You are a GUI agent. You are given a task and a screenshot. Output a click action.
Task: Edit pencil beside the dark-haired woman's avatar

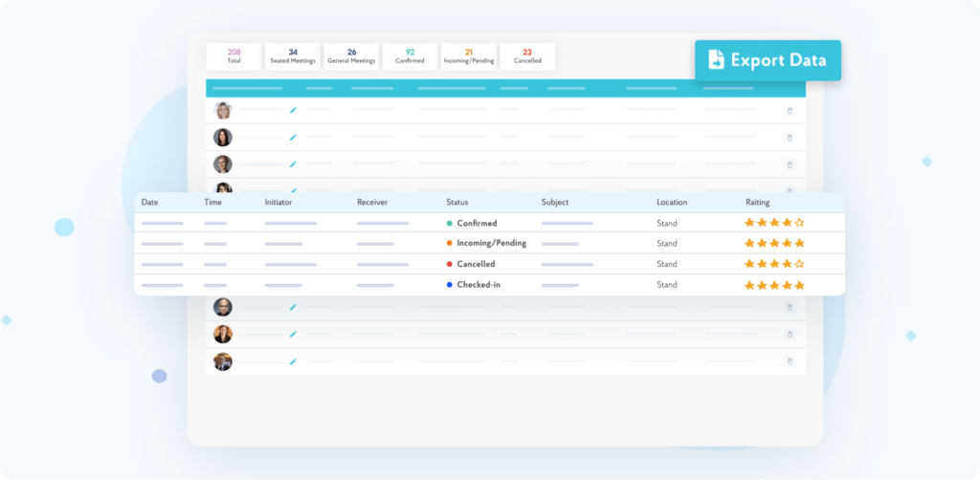(x=293, y=137)
